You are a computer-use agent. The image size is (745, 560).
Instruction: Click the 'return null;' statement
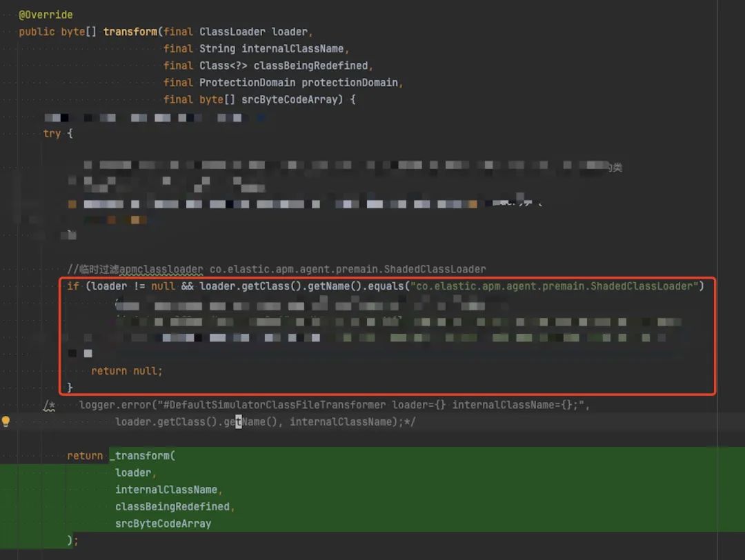click(126, 371)
